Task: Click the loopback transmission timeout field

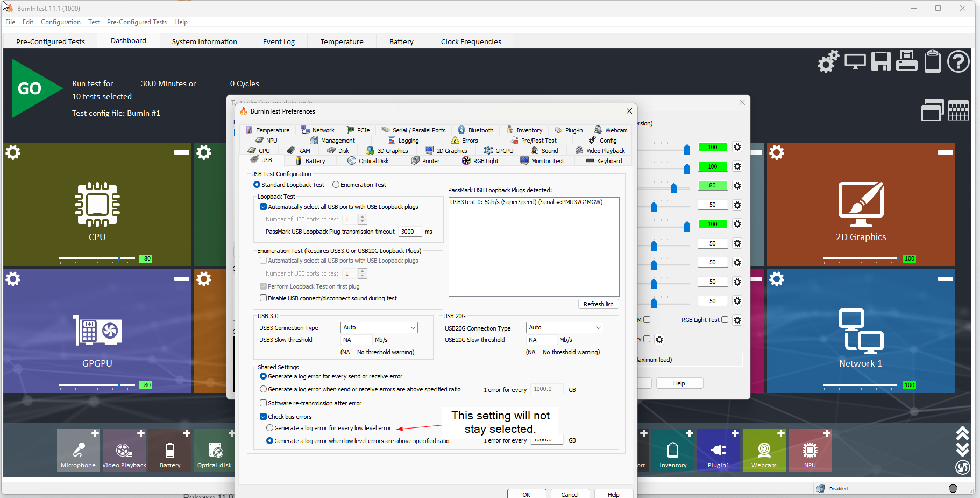Action: [410, 232]
